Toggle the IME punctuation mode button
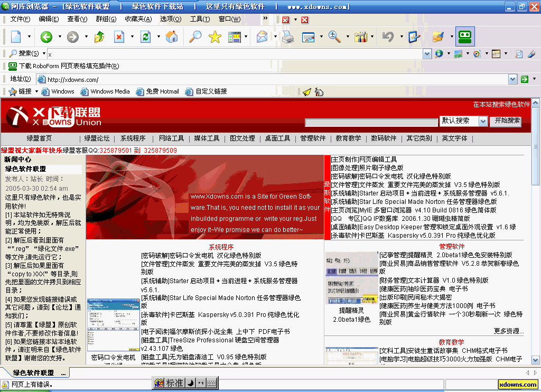Image resolution: width=541 pixels, height=392 pixels. pos(201,382)
